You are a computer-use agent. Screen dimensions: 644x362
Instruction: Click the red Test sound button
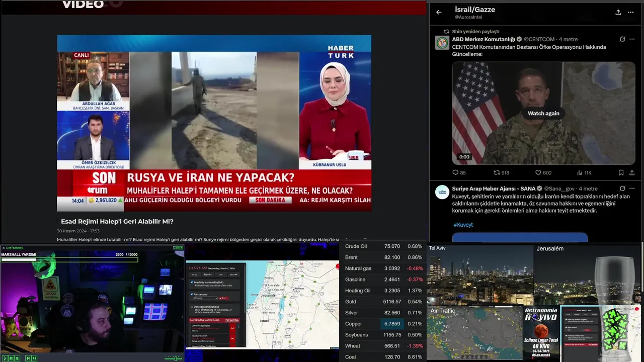coord(224,298)
